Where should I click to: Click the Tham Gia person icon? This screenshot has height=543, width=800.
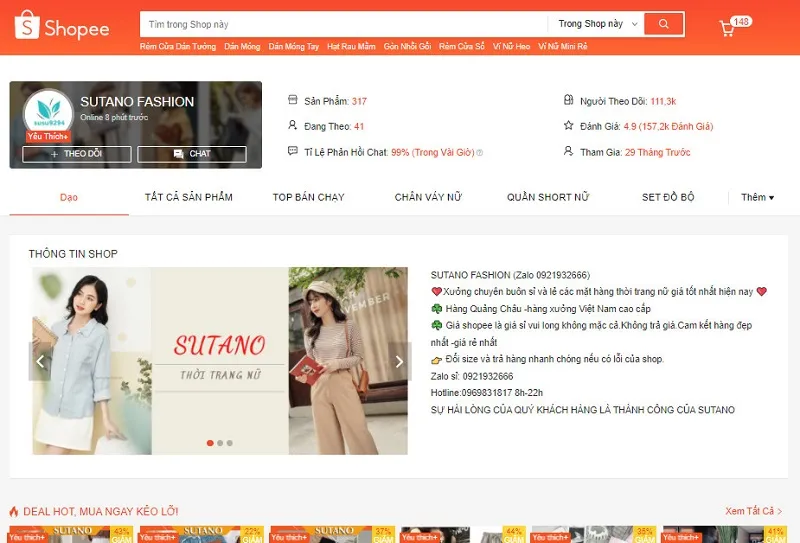[568, 151]
